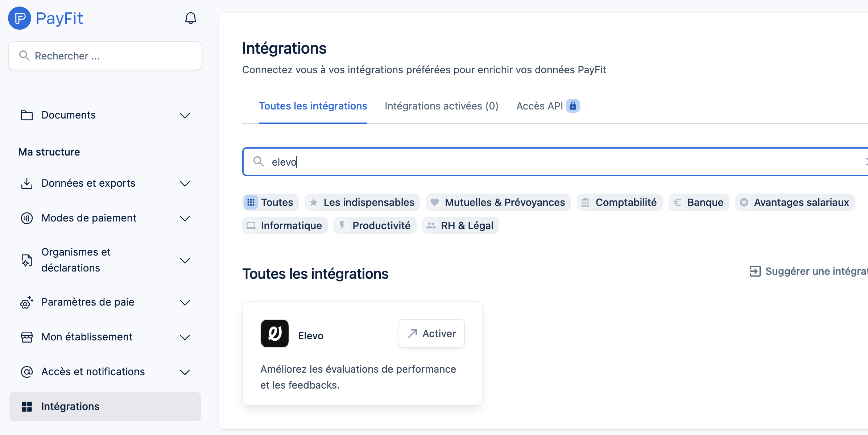868x435 pixels.
Task: Click the Accès et notifications at-sign icon
Action: pyautogui.click(x=27, y=372)
